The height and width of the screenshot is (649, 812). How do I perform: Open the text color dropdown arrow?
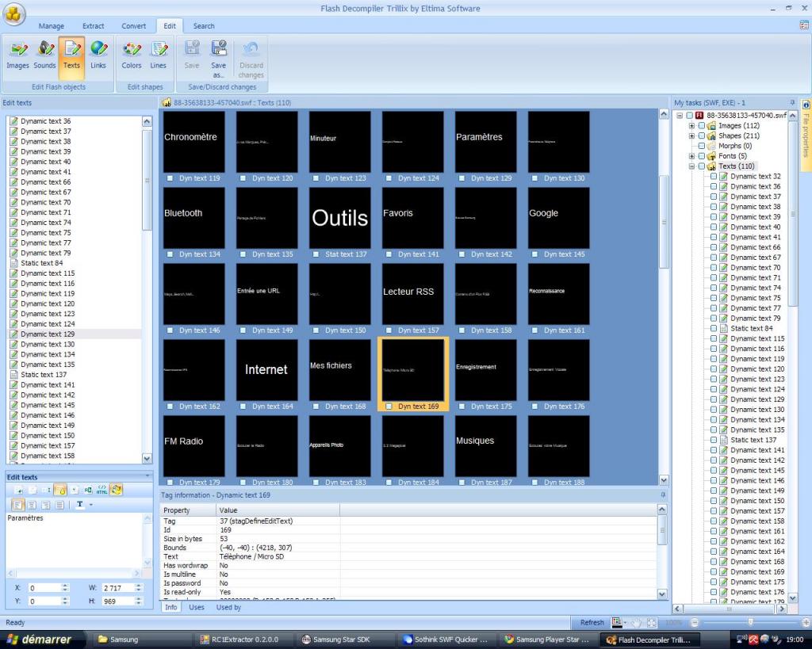pyautogui.click(x=91, y=505)
